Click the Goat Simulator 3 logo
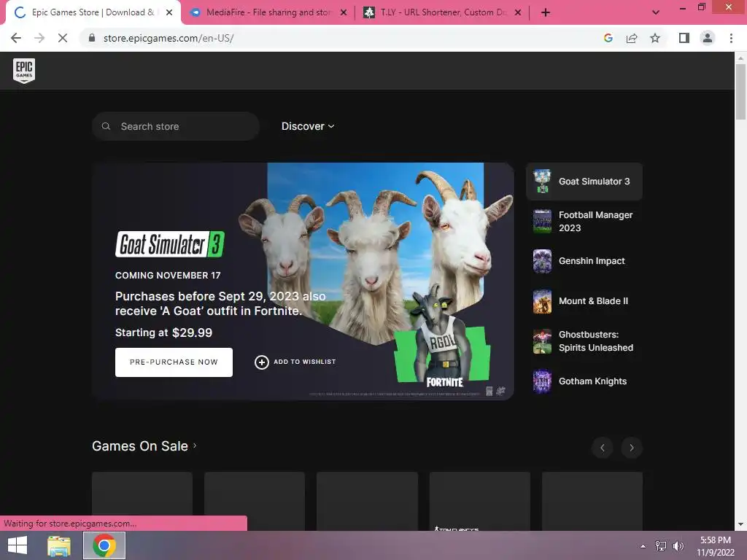The width and height of the screenshot is (747, 560). tap(169, 244)
